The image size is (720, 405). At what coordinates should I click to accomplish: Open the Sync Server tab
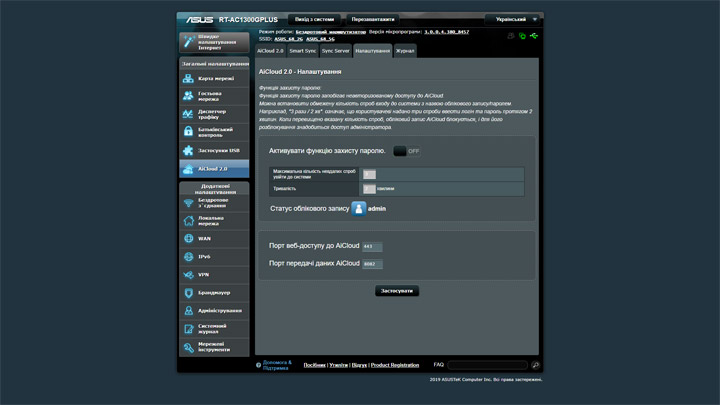point(336,51)
